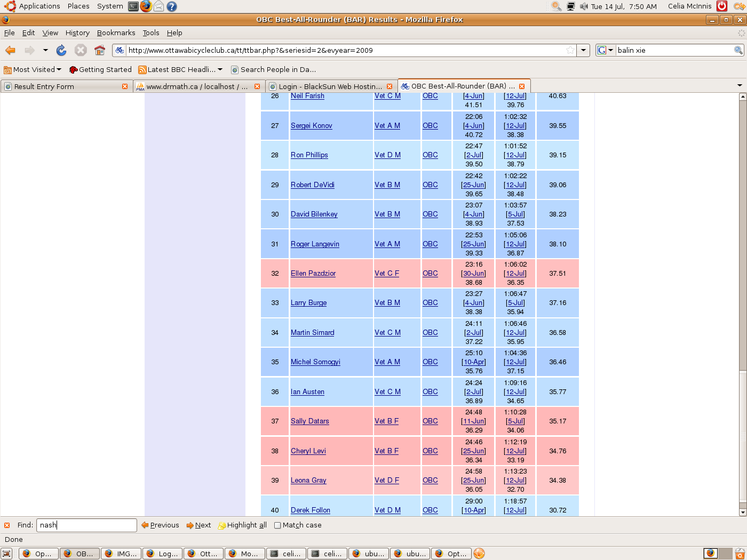Screen dimensions: 747x560
Task: Open the URL history dropdown arrow
Action: coord(584,50)
